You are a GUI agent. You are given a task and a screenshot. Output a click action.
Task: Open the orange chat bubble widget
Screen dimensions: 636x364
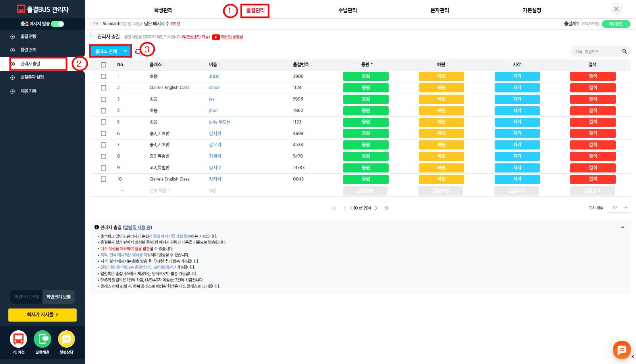coord(621,349)
